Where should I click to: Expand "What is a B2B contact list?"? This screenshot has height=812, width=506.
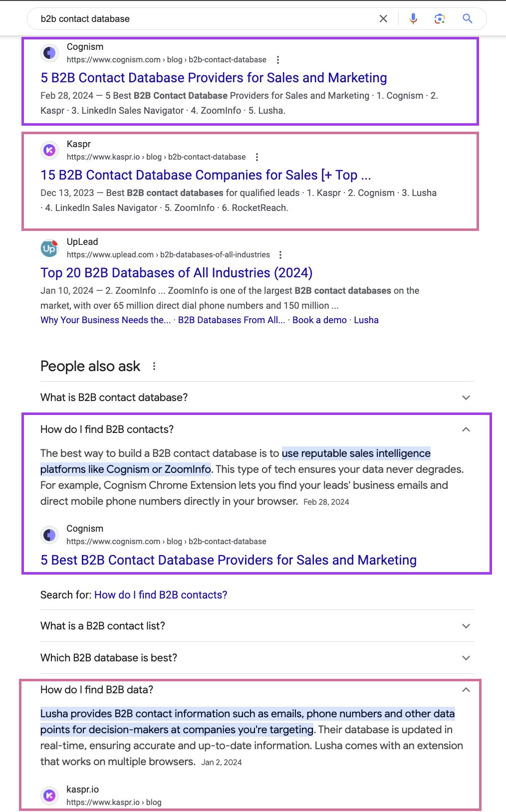pyautogui.click(x=466, y=626)
